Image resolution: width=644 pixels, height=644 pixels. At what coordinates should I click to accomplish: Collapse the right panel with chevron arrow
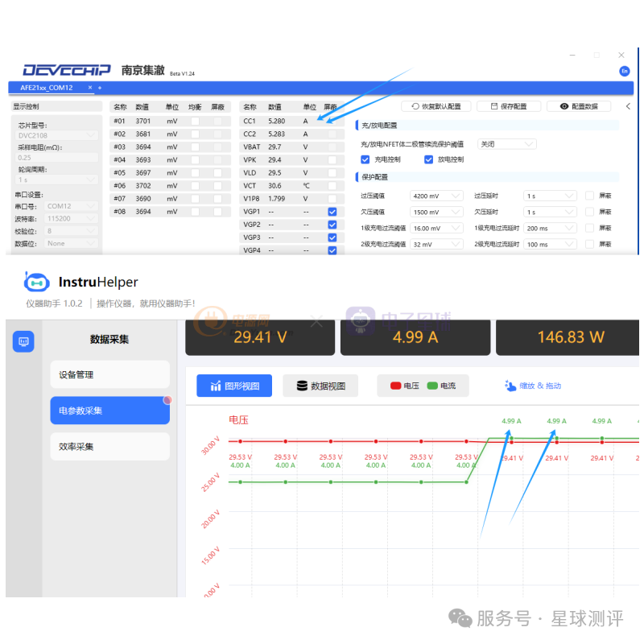tap(628, 106)
